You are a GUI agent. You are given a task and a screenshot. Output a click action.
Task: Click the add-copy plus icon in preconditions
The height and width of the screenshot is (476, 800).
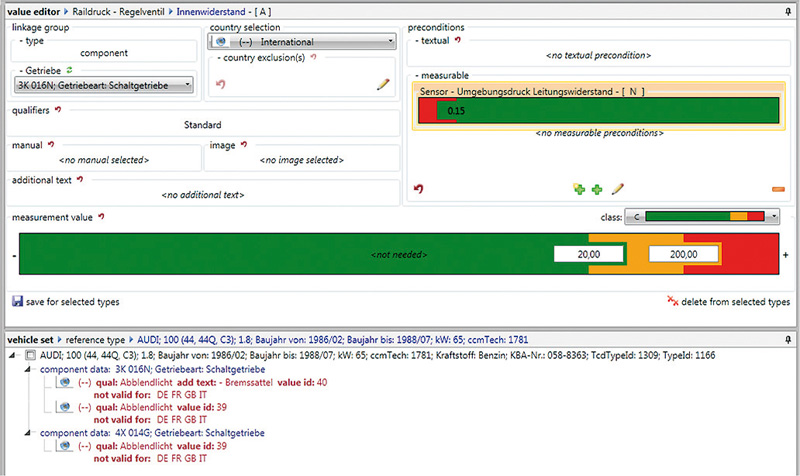[579, 189]
